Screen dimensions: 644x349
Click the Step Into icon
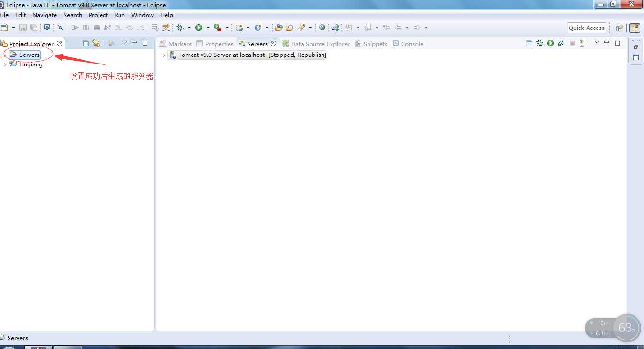pyautogui.click(x=119, y=28)
